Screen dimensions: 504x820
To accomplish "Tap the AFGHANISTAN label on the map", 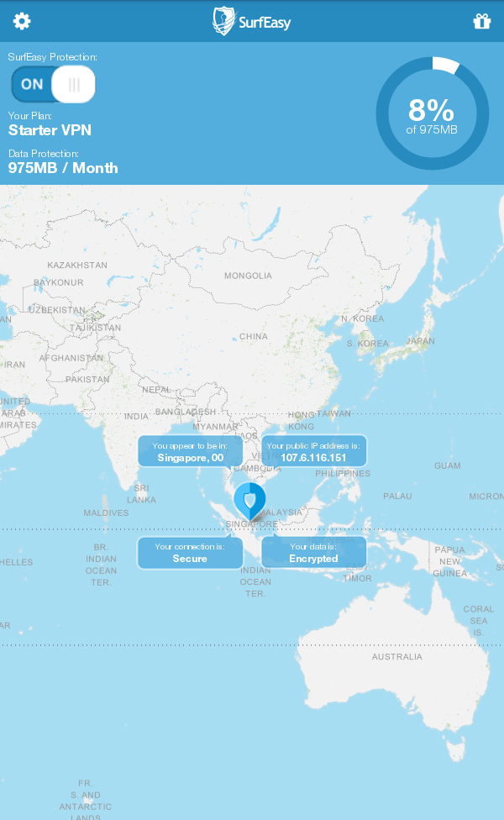I will click(71, 358).
